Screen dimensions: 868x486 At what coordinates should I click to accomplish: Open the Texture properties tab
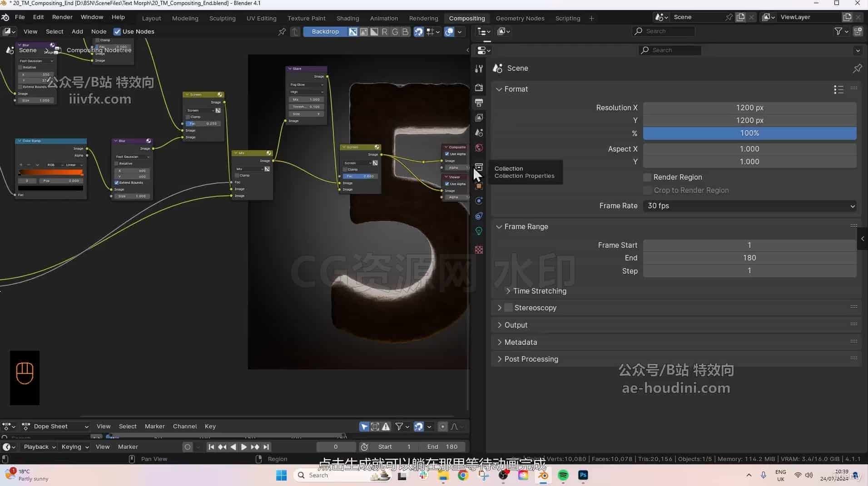point(479,250)
